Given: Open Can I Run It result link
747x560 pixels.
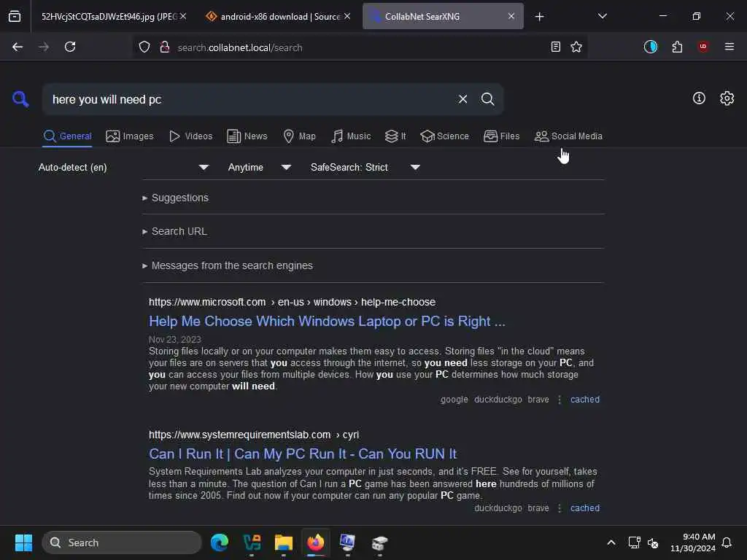Looking at the screenshot, I should tap(303, 454).
